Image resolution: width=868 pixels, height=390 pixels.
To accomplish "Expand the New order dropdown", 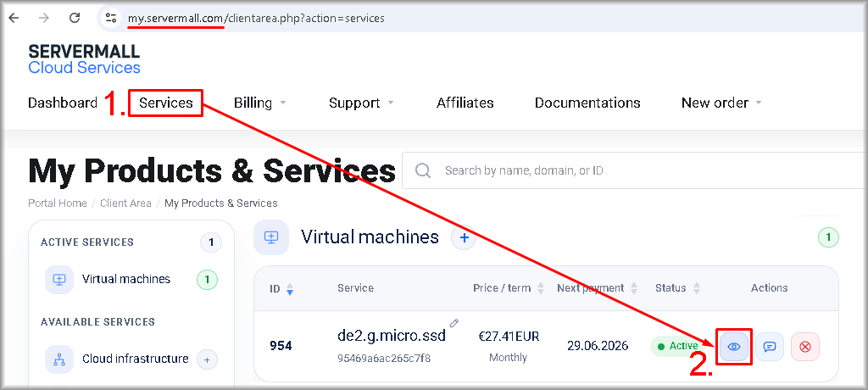I will (x=721, y=103).
